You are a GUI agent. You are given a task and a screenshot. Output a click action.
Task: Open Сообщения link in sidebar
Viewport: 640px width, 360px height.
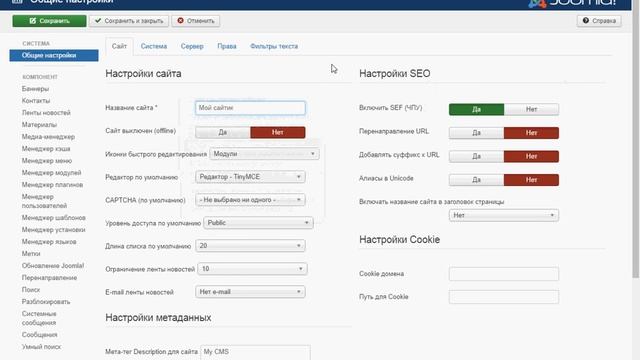40,335
